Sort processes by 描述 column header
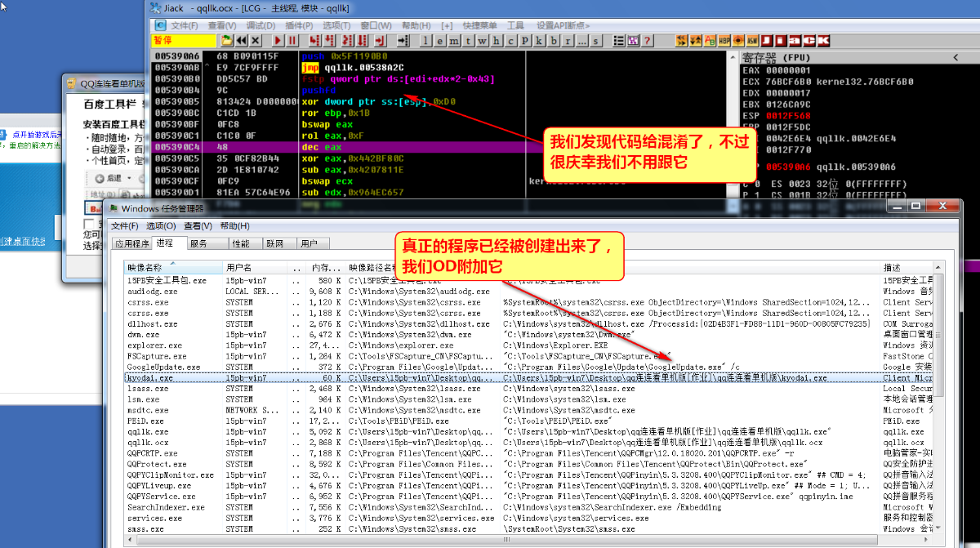Viewport: 980px width, 548px height. [x=906, y=268]
